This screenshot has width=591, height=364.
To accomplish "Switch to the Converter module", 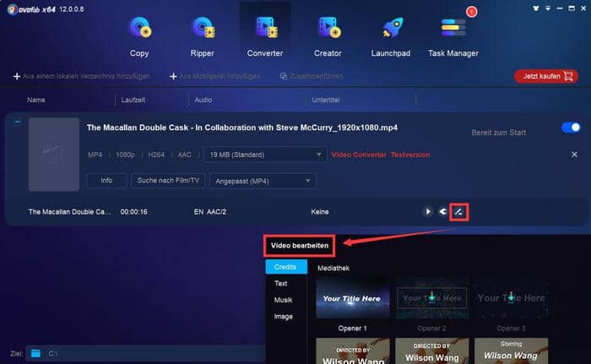I will click(265, 36).
